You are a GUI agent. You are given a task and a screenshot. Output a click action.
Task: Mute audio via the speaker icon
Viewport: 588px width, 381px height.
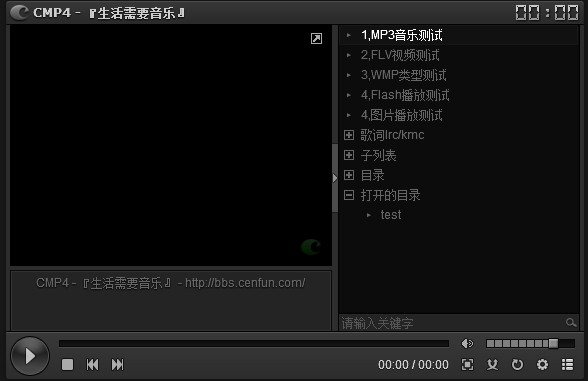click(x=467, y=343)
